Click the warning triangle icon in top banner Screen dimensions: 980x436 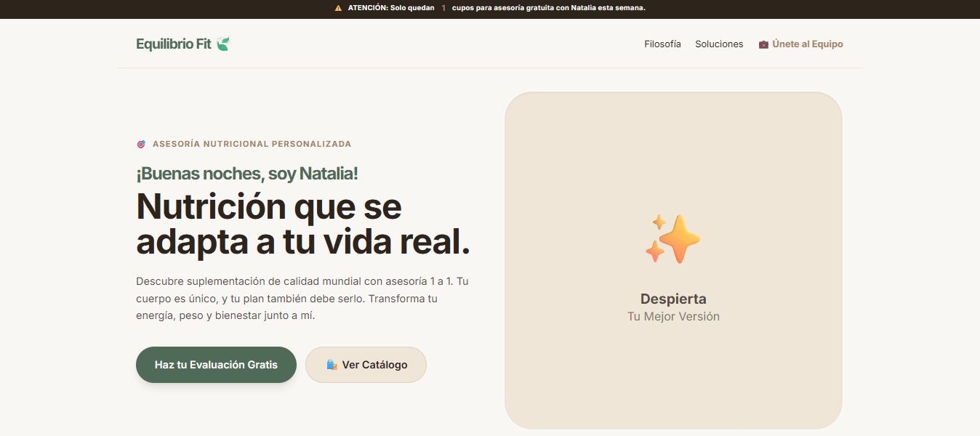click(x=338, y=8)
